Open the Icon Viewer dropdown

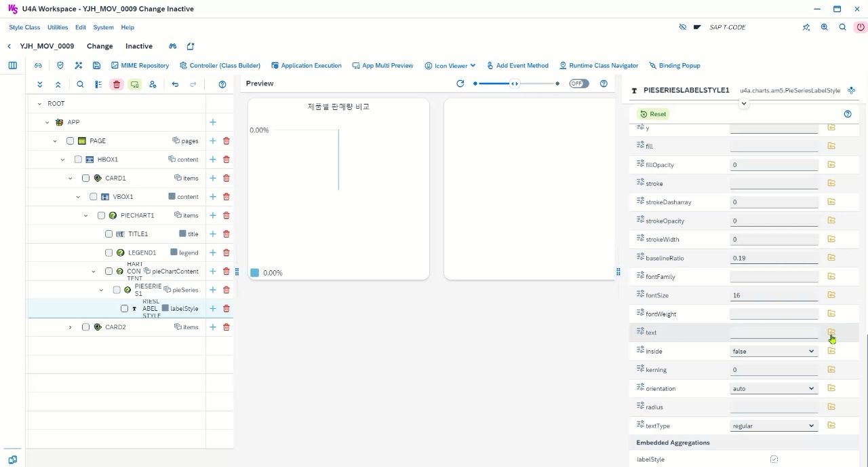click(x=450, y=66)
